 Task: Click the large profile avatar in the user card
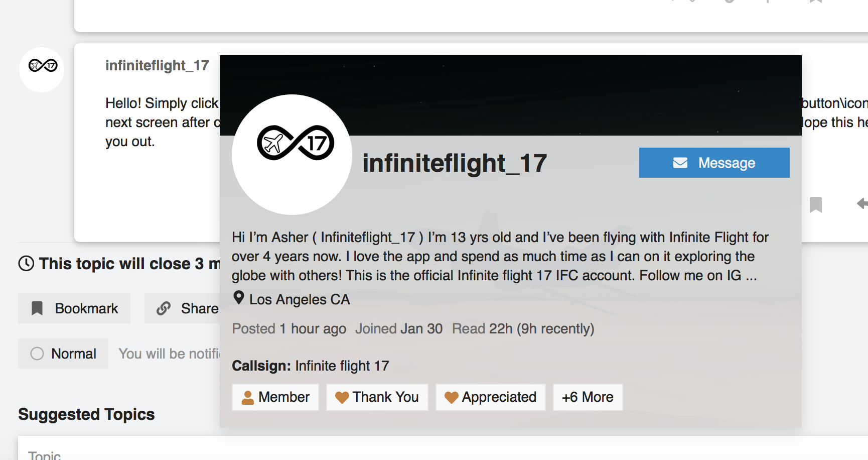[x=292, y=155]
